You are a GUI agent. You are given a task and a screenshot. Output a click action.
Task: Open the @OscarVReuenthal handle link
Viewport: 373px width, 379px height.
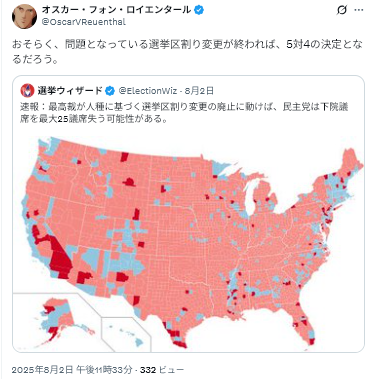(x=83, y=22)
